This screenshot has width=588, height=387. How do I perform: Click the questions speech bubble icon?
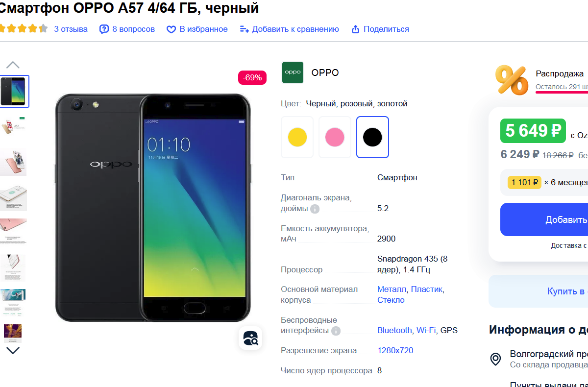coord(104,29)
